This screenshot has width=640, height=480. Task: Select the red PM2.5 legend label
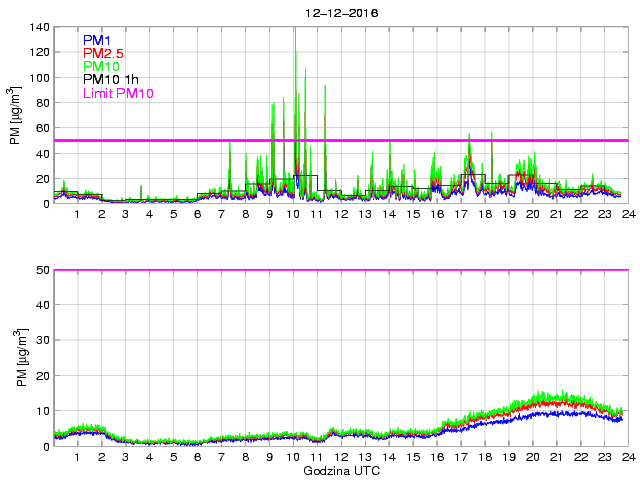(104, 53)
